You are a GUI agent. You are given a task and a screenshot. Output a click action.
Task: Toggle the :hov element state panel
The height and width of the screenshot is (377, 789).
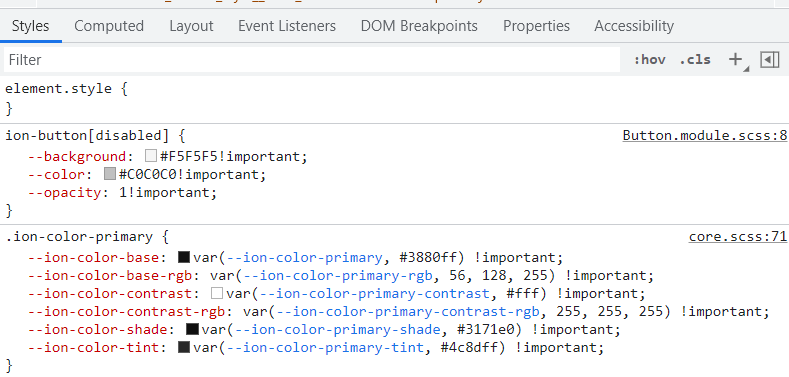point(650,60)
